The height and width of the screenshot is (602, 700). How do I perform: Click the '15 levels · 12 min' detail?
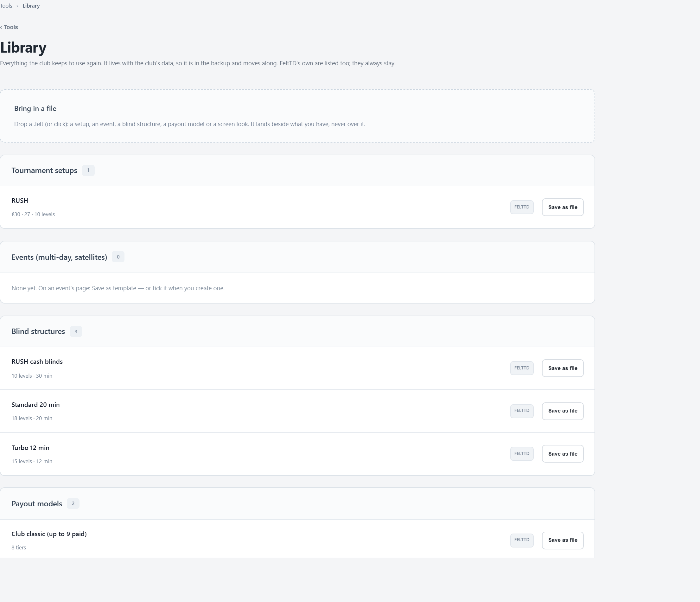32,461
